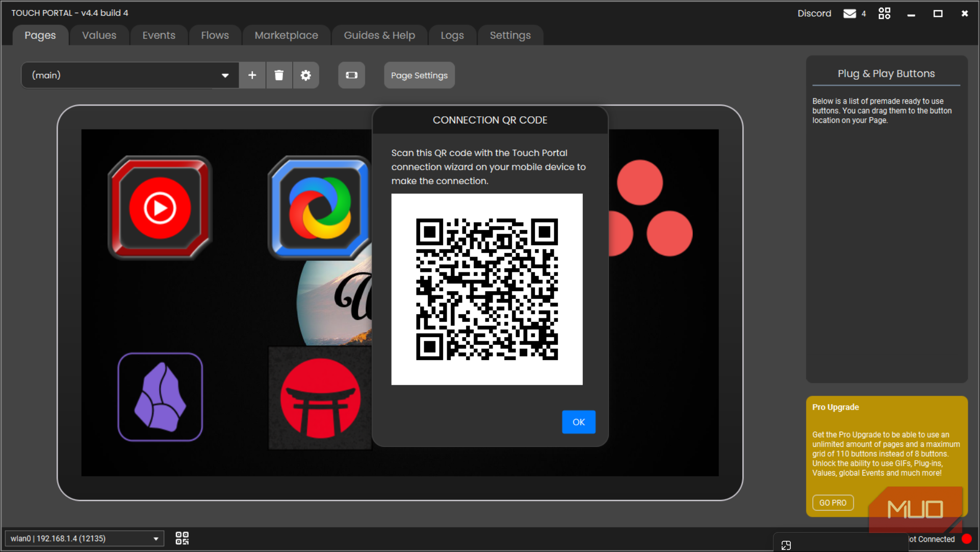Image resolution: width=980 pixels, height=552 pixels.
Task: Open Page Settings button
Action: [x=419, y=76]
